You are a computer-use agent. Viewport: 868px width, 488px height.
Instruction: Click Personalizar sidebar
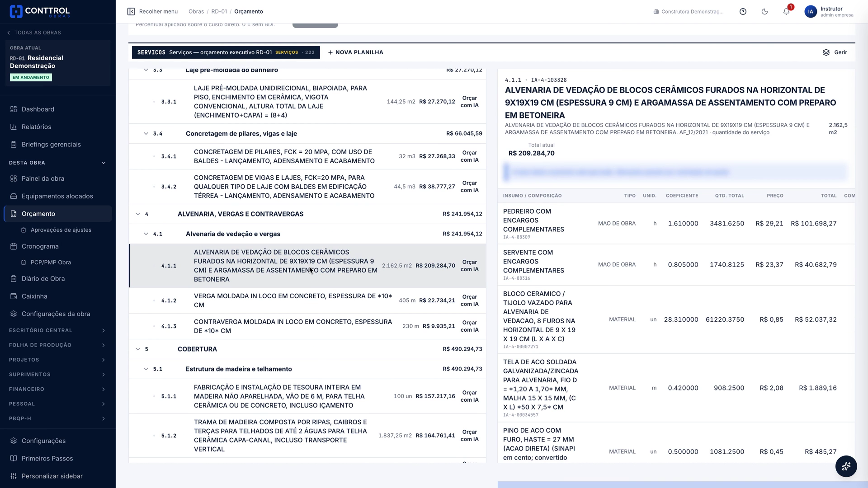58,476
